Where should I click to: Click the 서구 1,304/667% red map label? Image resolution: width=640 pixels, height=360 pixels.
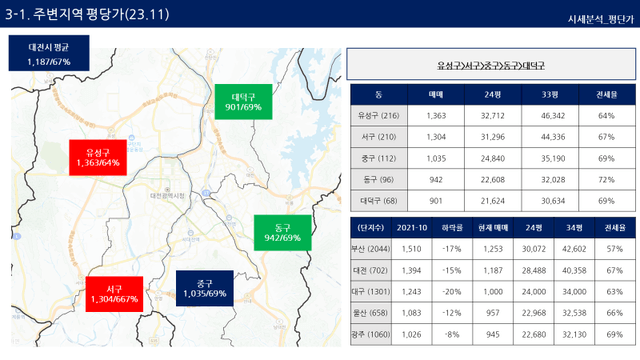coord(114,294)
